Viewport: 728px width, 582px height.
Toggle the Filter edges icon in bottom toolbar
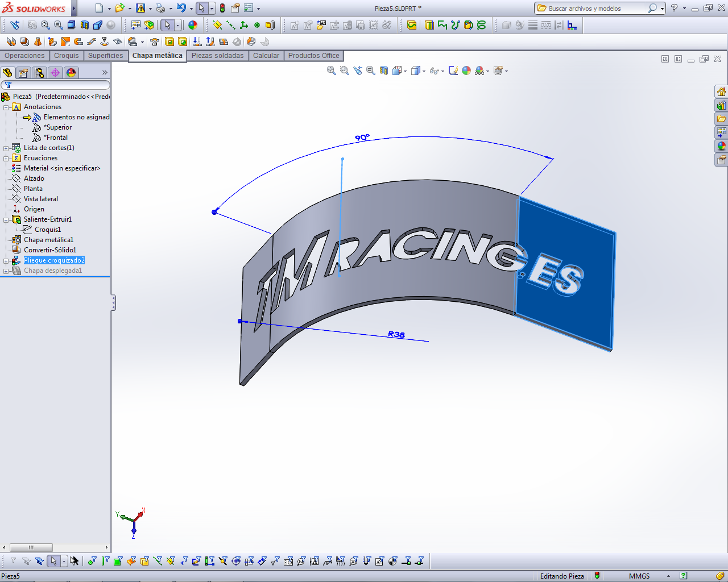(x=105, y=561)
